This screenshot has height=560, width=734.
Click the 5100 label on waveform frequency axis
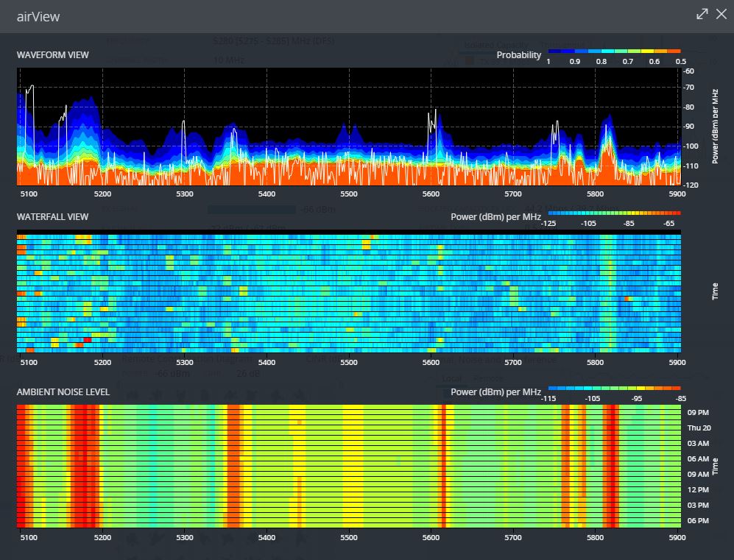pos(28,194)
